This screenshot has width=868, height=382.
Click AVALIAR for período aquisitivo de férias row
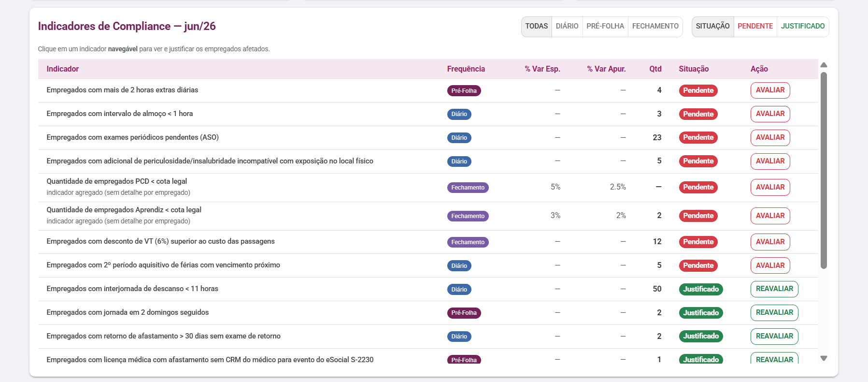pos(770,266)
